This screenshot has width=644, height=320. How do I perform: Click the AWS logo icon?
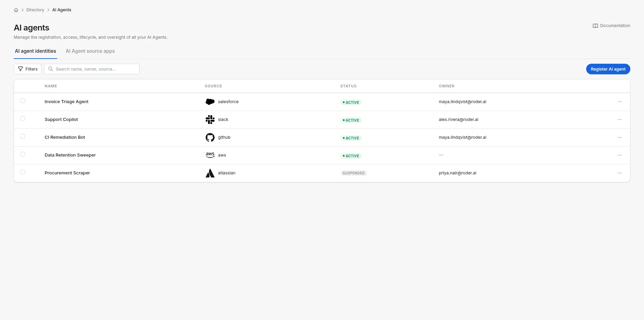[x=210, y=155]
